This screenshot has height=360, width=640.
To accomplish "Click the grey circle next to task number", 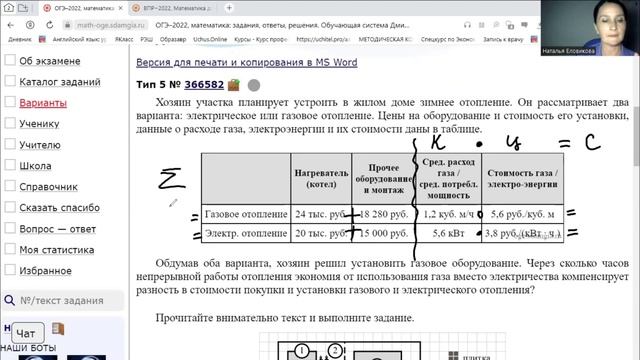I will click(254, 85).
